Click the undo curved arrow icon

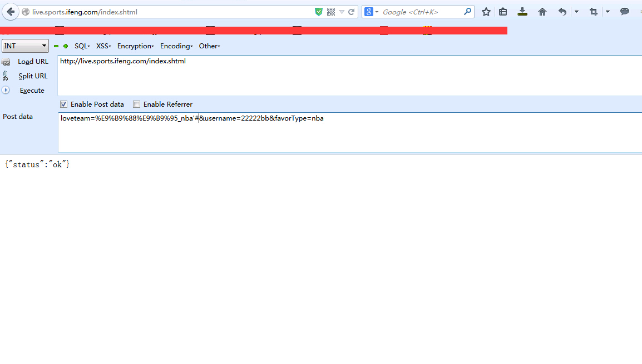coord(562,12)
